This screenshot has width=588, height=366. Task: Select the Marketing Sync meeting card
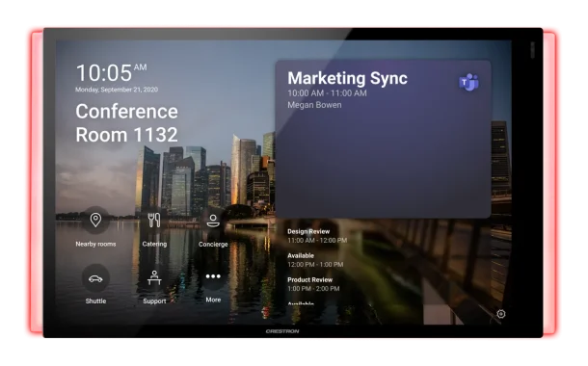click(383, 140)
